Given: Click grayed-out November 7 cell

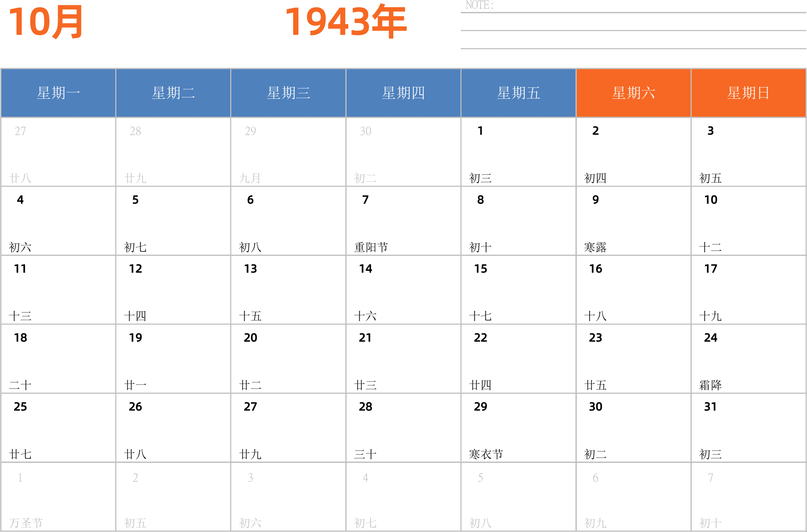Looking at the screenshot, I should point(748,497).
